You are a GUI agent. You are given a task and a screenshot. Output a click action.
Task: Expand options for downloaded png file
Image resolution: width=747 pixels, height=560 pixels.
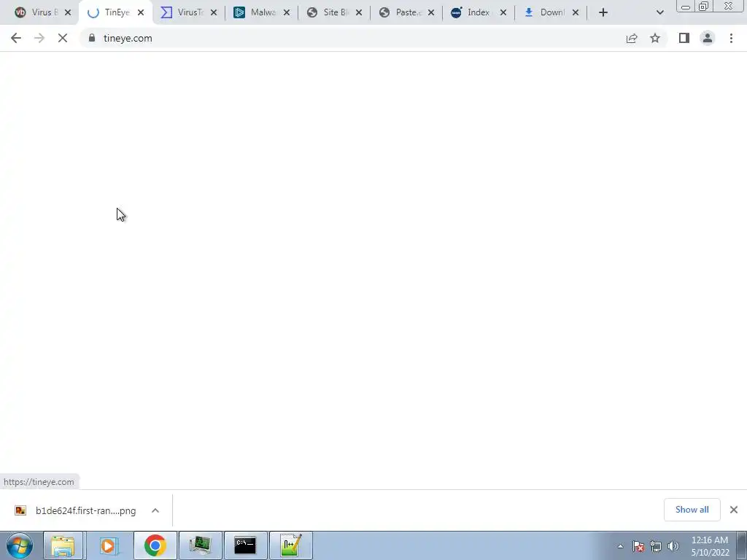click(x=155, y=510)
